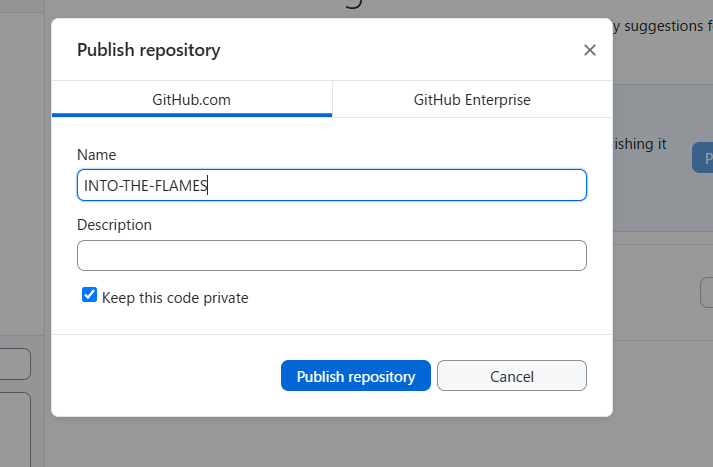Click the Description field label
Screen dimensions: 713x467
point(114,225)
